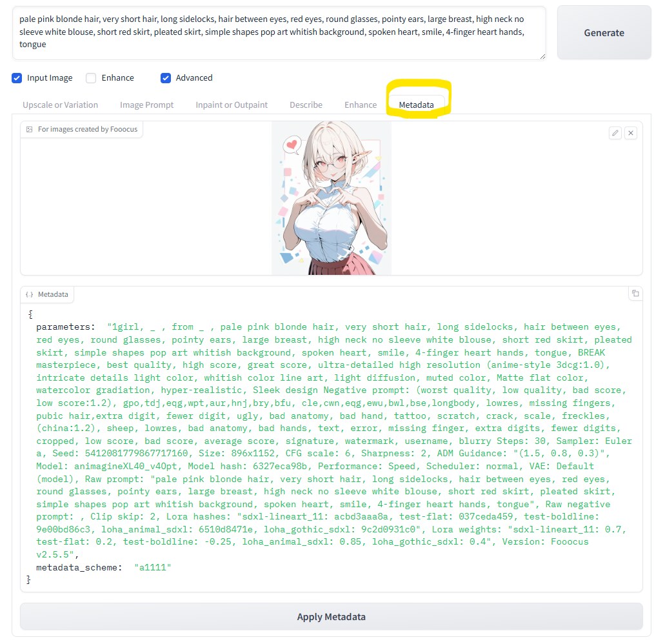The height and width of the screenshot is (644, 654).
Task: Click the image icon beside 'For images created by Fooocus'
Action: point(30,130)
